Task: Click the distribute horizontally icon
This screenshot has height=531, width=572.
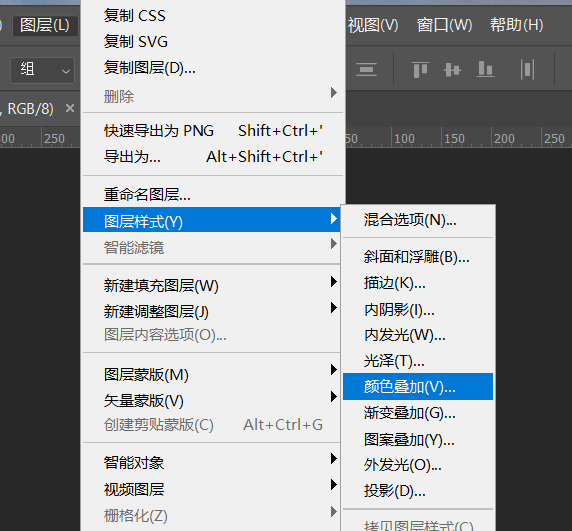Action: click(527, 69)
